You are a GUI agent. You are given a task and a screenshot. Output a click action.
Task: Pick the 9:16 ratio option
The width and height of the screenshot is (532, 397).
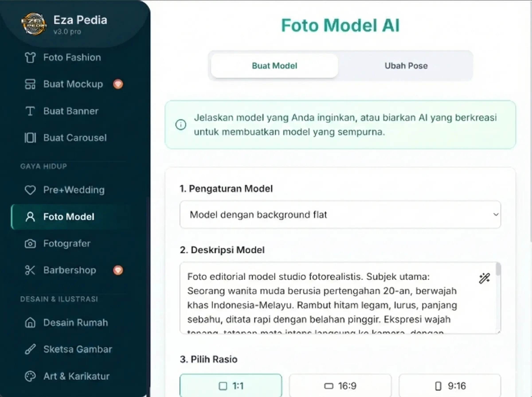pos(450,386)
